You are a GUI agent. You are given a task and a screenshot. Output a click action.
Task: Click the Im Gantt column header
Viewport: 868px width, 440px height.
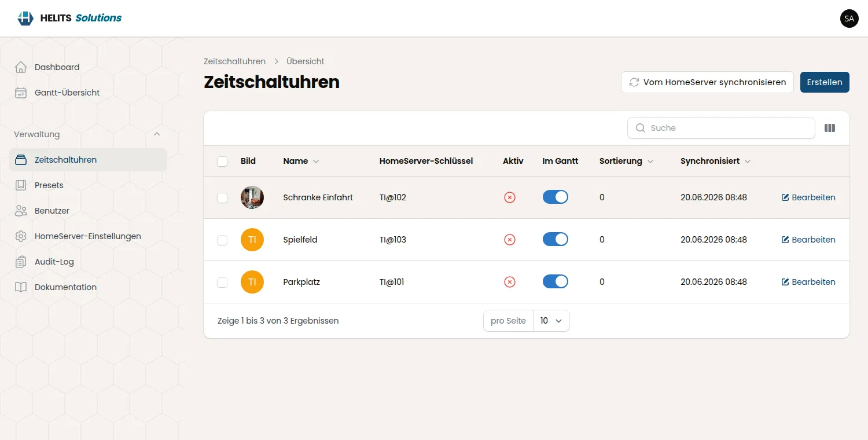pyautogui.click(x=560, y=161)
